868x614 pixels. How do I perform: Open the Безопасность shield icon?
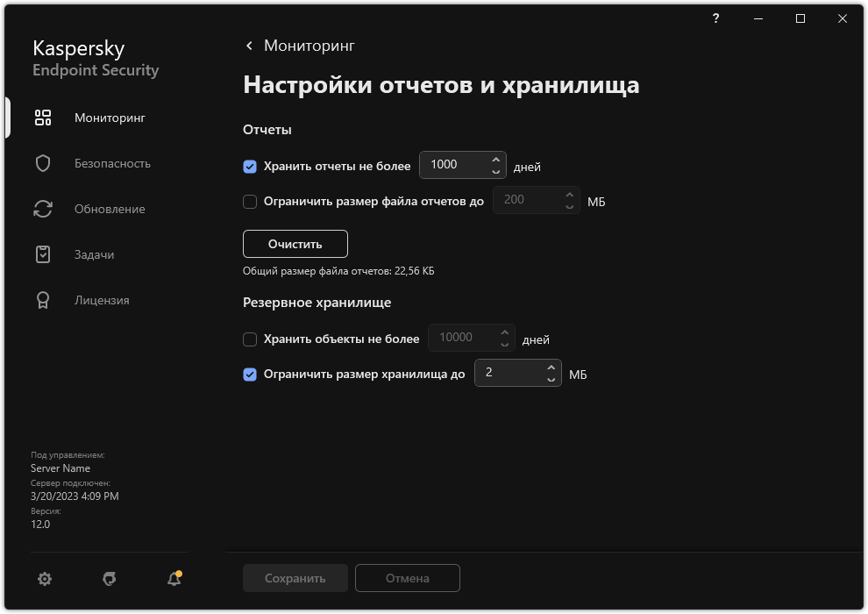pyautogui.click(x=42, y=163)
